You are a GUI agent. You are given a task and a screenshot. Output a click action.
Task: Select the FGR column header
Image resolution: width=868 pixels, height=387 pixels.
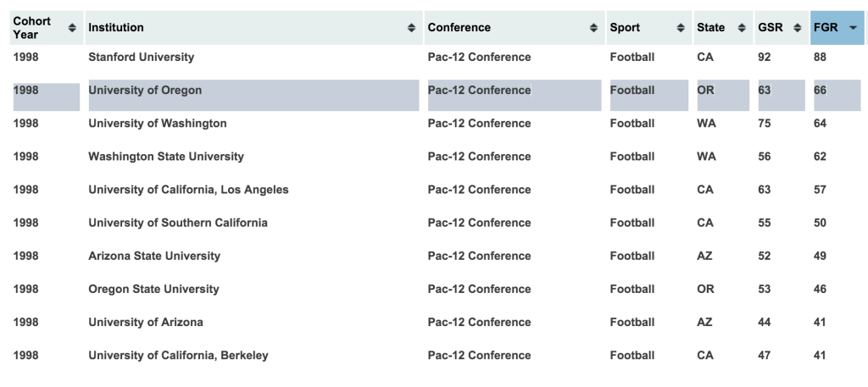[x=837, y=28]
